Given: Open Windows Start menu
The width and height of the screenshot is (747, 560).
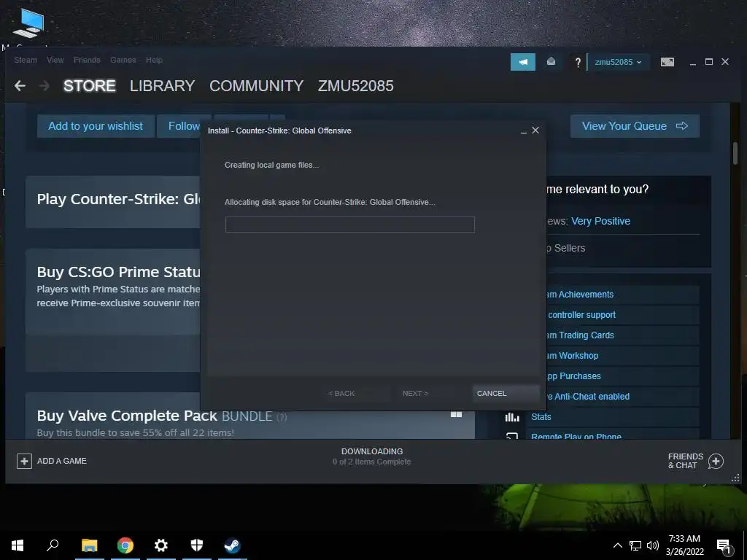Looking at the screenshot, I should point(18,545).
